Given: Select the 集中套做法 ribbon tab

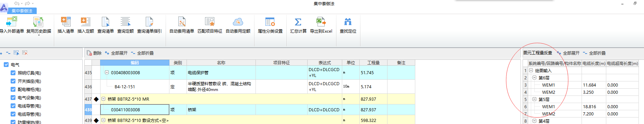Looking at the screenshot, I should click(x=22, y=11).
